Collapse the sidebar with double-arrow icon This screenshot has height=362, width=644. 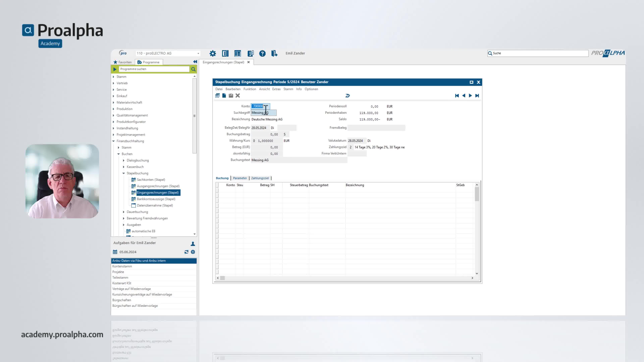click(x=195, y=62)
